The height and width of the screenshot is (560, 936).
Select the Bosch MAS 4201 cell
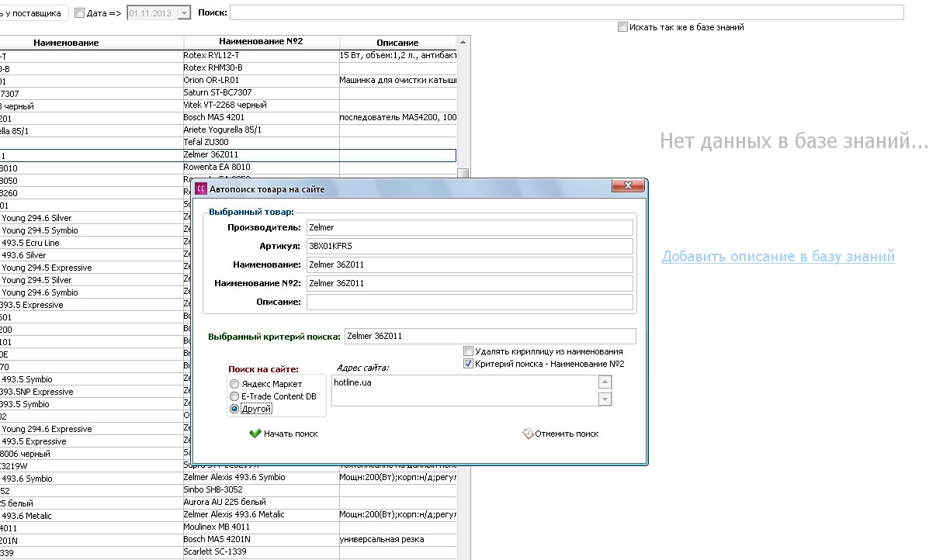click(261, 118)
